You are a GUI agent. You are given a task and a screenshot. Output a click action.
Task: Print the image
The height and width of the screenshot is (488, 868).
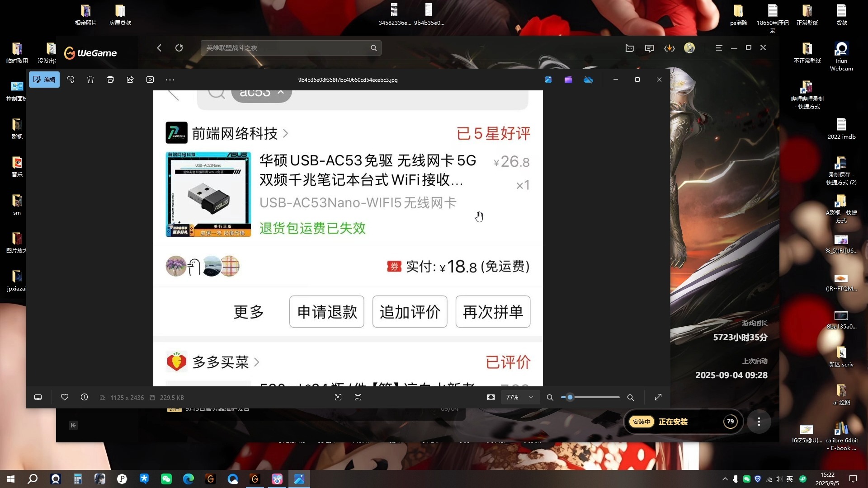110,80
